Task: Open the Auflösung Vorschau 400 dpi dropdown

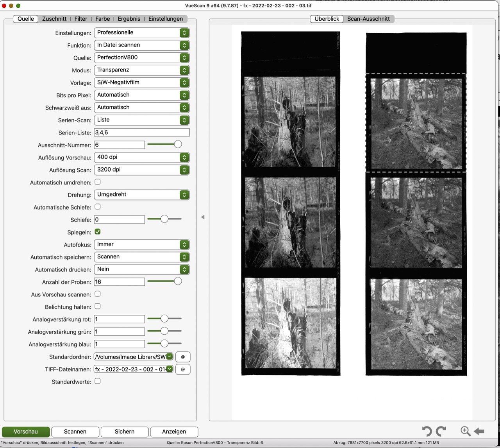Action: [x=142, y=158]
